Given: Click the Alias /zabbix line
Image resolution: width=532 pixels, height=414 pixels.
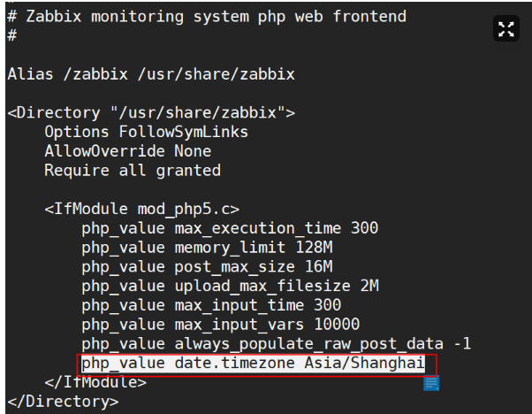Looking at the screenshot, I should 150,73.
